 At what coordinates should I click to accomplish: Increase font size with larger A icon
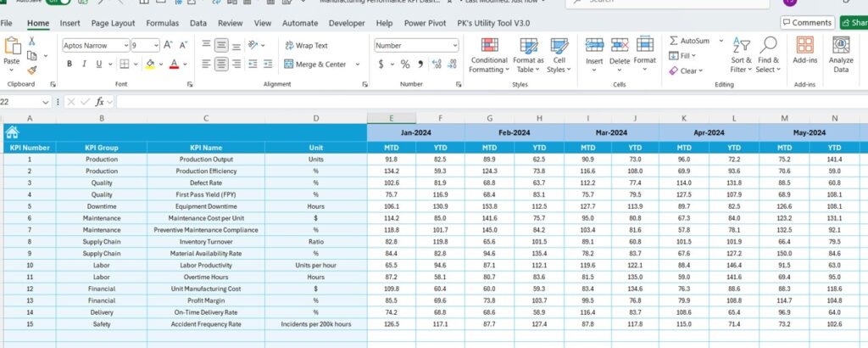click(x=169, y=46)
